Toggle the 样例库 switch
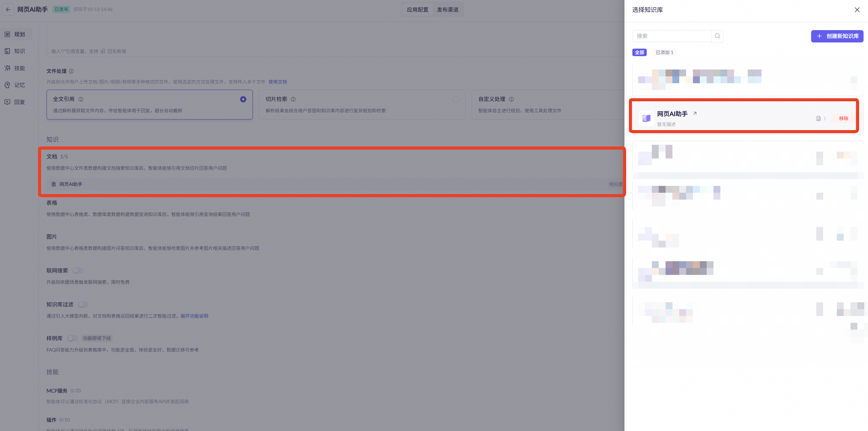 tap(73, 338)
